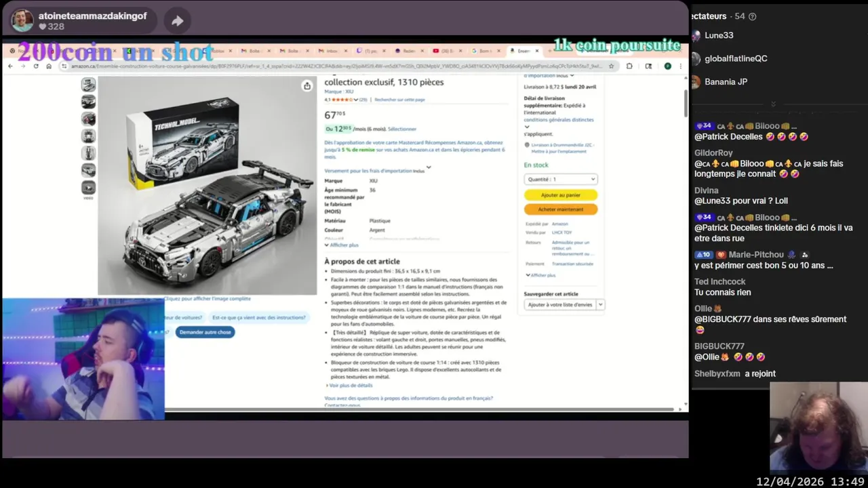The width and height of the screenshot is (868, 488).
Task: Open the (29) reviews count link
Action: point(363,100)
